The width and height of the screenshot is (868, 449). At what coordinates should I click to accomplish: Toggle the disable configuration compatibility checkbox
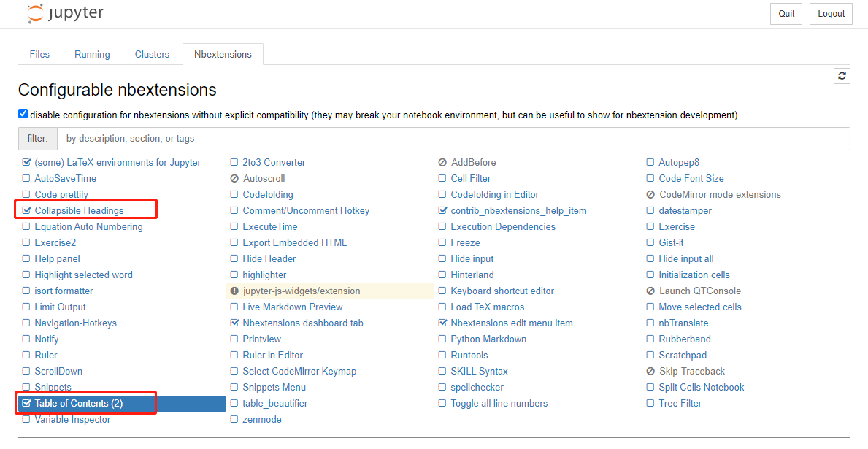coord(23,114)
